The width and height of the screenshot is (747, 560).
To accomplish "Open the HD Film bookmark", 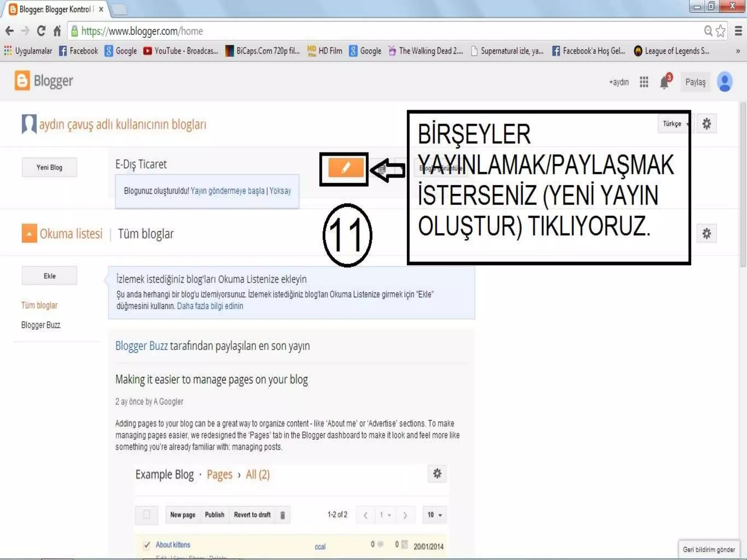I will click(x=325, y=51).
